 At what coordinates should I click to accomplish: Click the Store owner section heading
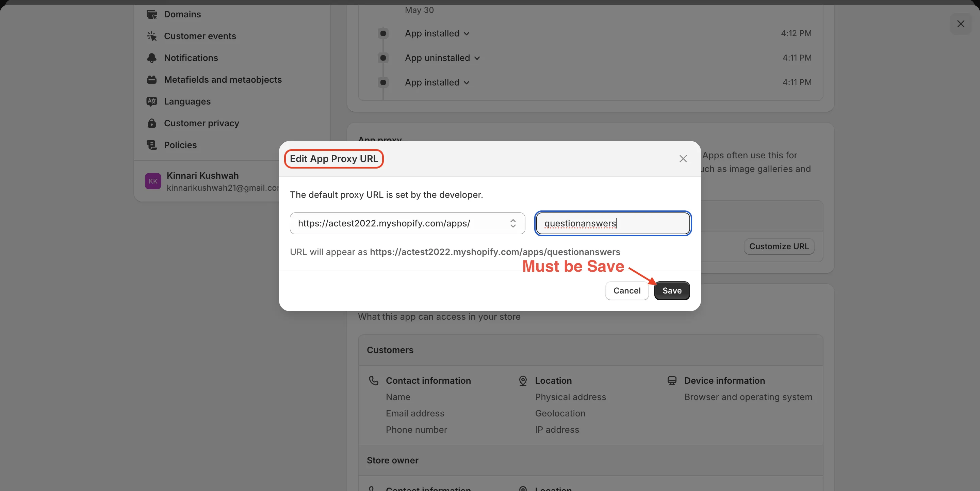click(393, 461)
